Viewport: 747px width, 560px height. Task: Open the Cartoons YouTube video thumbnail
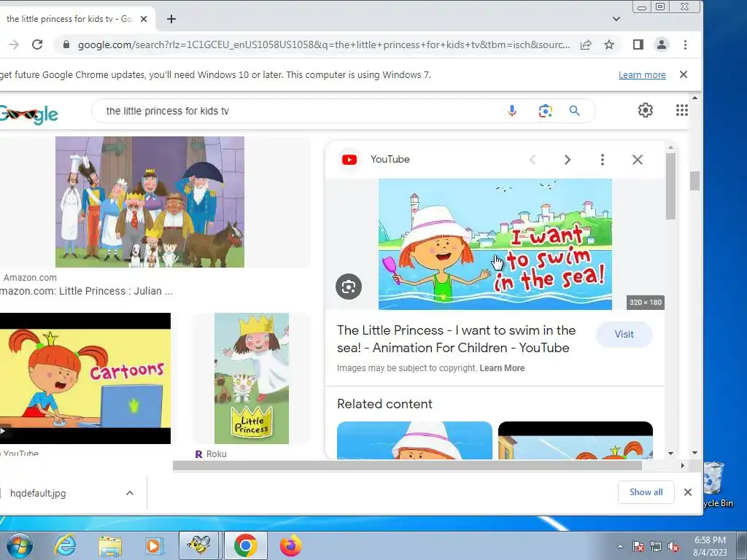[85, 378]
